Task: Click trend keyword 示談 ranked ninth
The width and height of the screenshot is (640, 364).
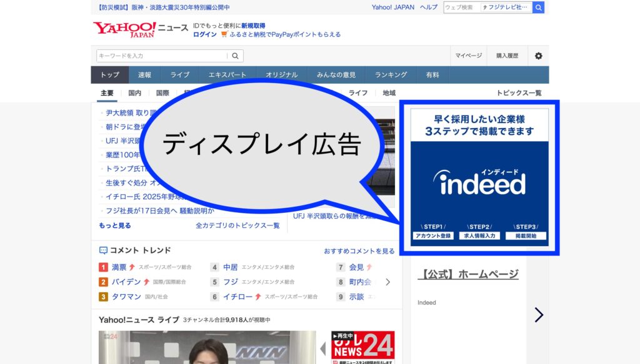Action: coord(356,297)
